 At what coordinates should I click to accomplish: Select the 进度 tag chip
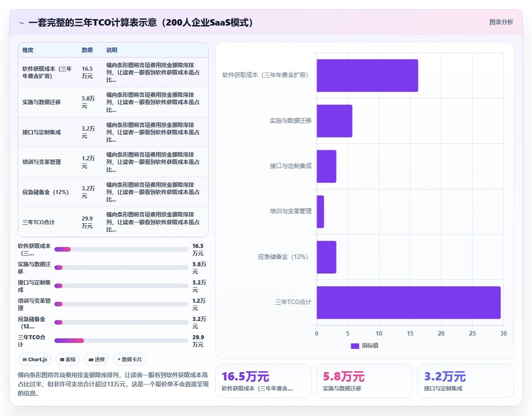coord(96,359)
